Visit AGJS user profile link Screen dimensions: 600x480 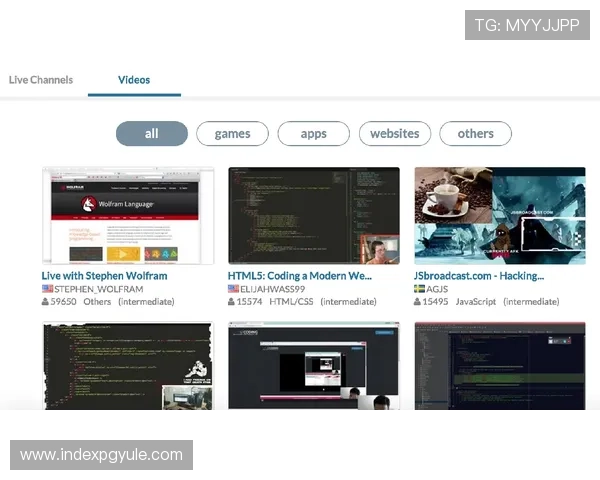[x=439, y=289]
